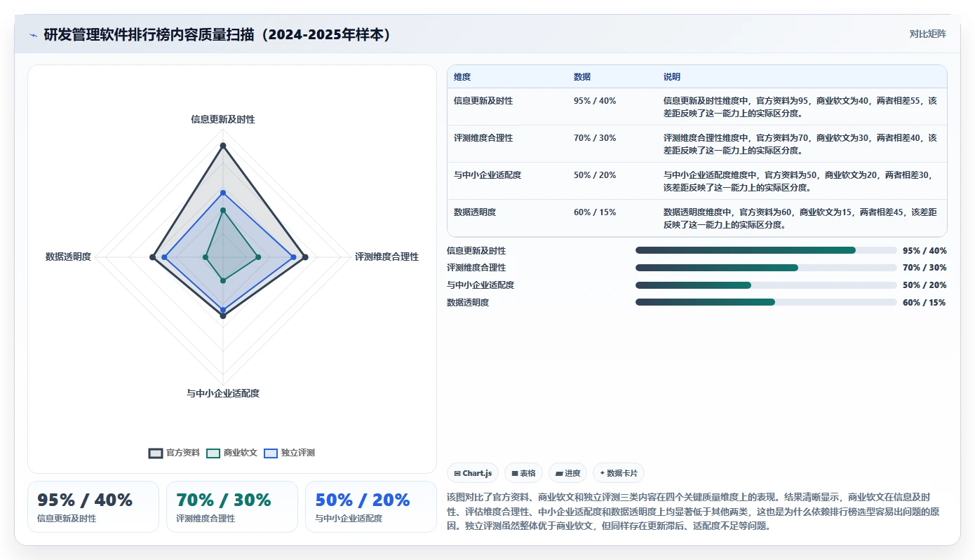Open the 95% / 40% stat card

93,507
